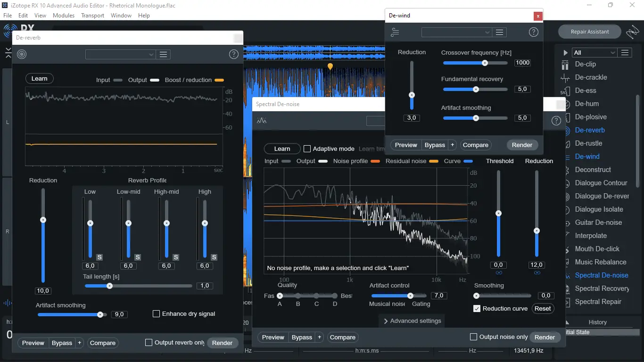Click the spectrum icon in Spectral De-noise header
The width and height of the screenshot is (644, 362).
pos(262,121)
